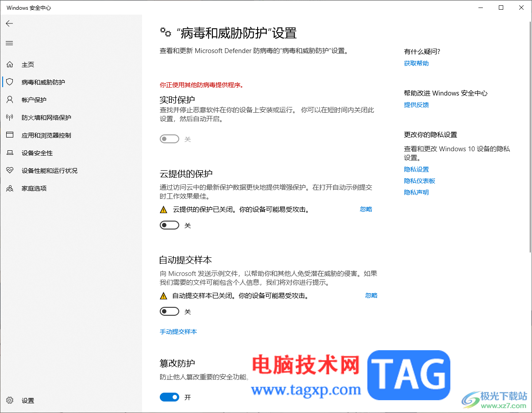Enable the 自动提交样本 switch
Viewport: 532px width, 413px height.
pos(170,312)
